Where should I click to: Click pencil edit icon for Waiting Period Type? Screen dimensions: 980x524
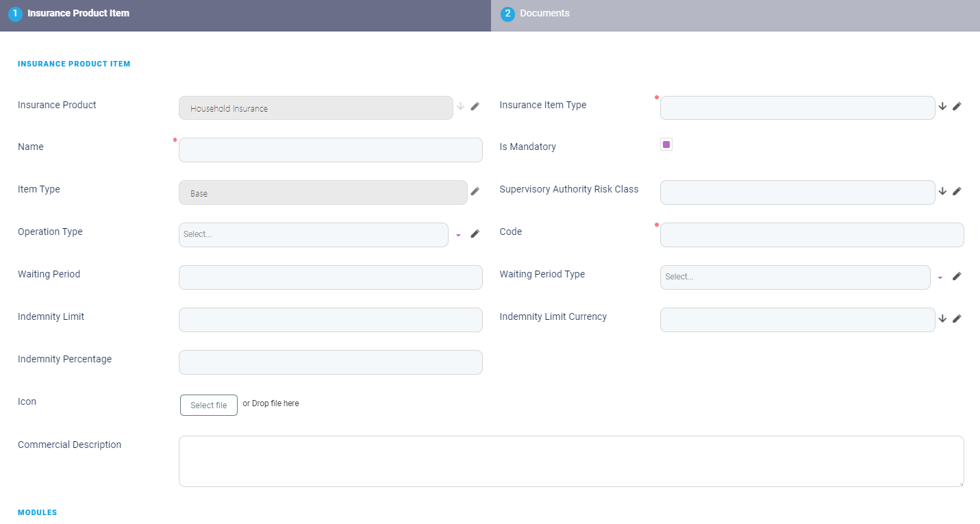coord(957,276)
